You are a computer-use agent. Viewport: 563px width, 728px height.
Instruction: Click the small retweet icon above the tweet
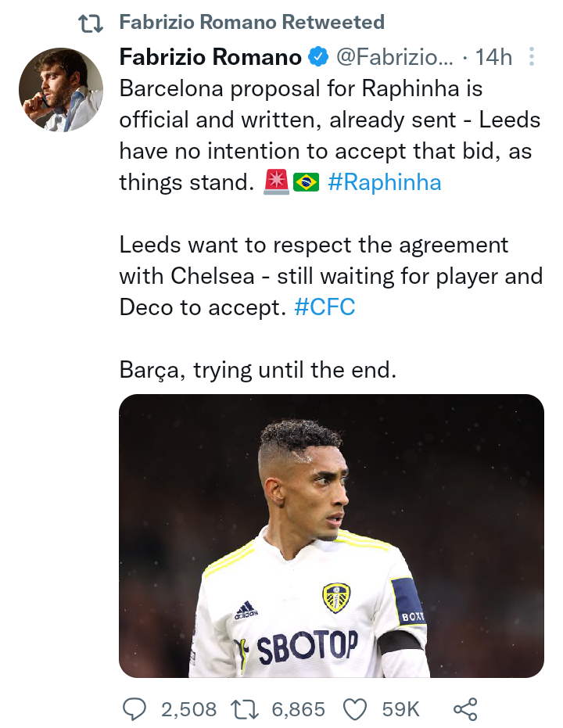(x=91, y=23)
